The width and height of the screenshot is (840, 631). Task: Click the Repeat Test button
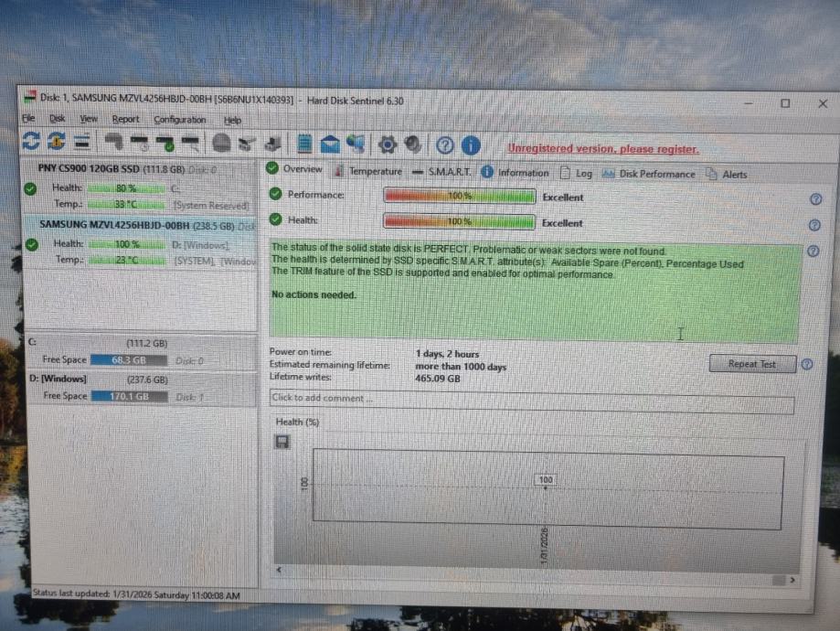click(x=752, y=364)
